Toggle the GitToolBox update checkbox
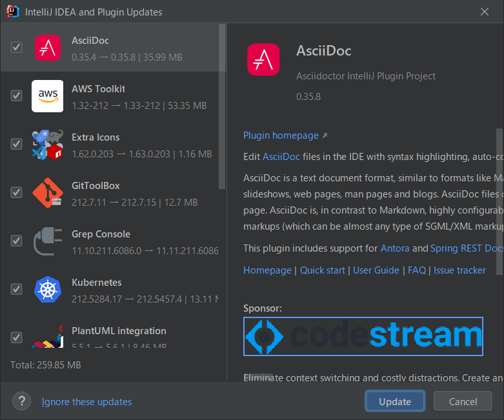The height and width of the screenshot is (420, 504). (x=16, y=192)
